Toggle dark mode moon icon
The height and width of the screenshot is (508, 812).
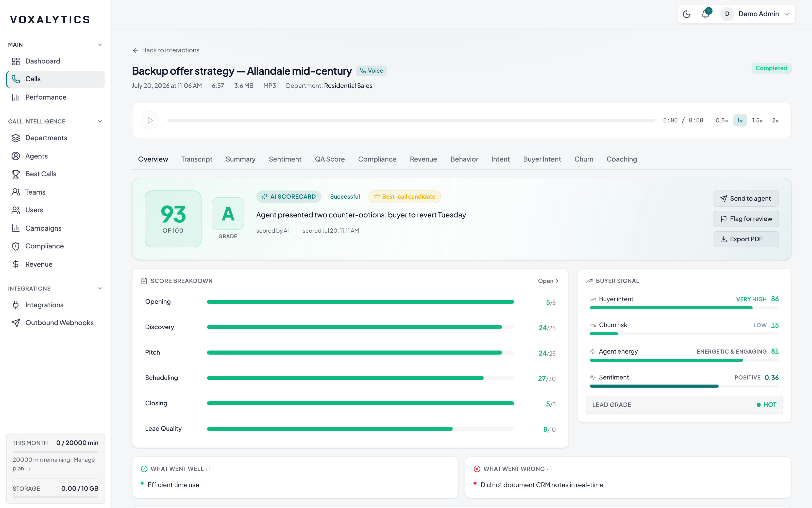(x=686, y=14)
